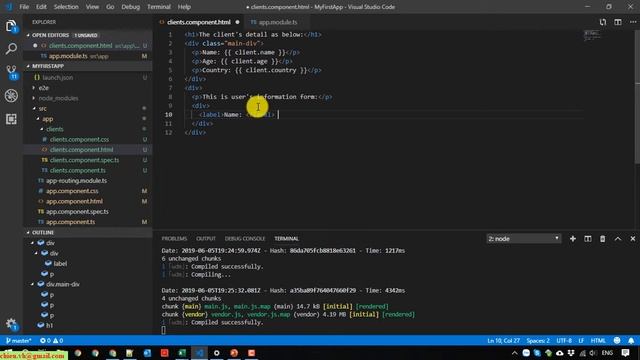Change language mode HTML in status bar
640x360 pixels.
pyautogui.click(x=598, y=340)
